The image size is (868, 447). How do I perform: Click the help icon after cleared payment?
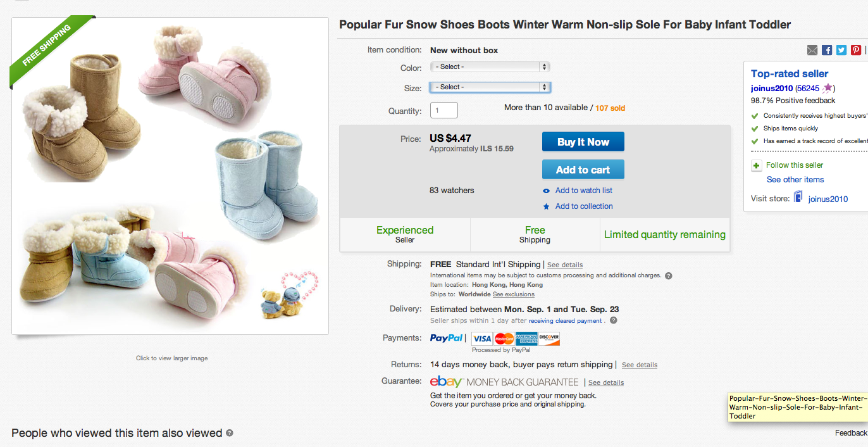click(613, 321)
